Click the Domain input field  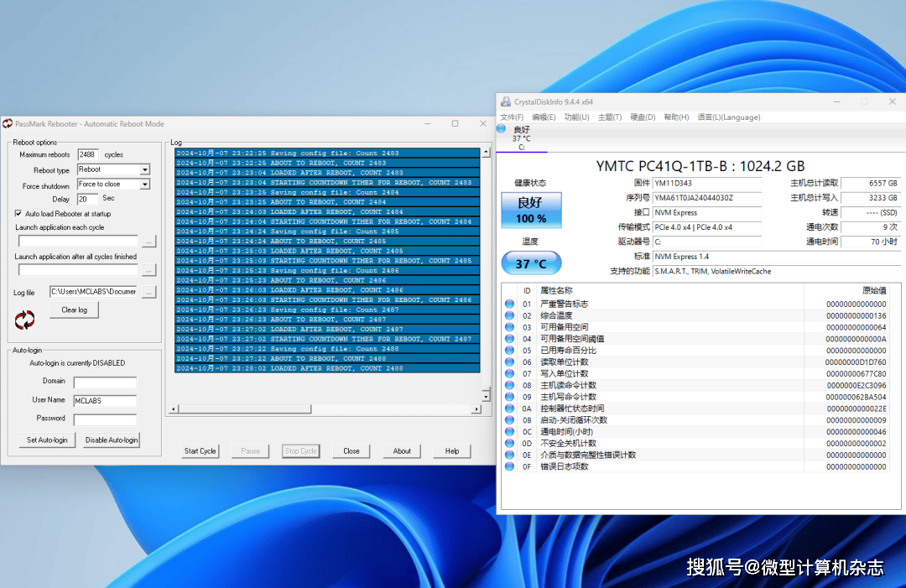[x=105, y=382]
